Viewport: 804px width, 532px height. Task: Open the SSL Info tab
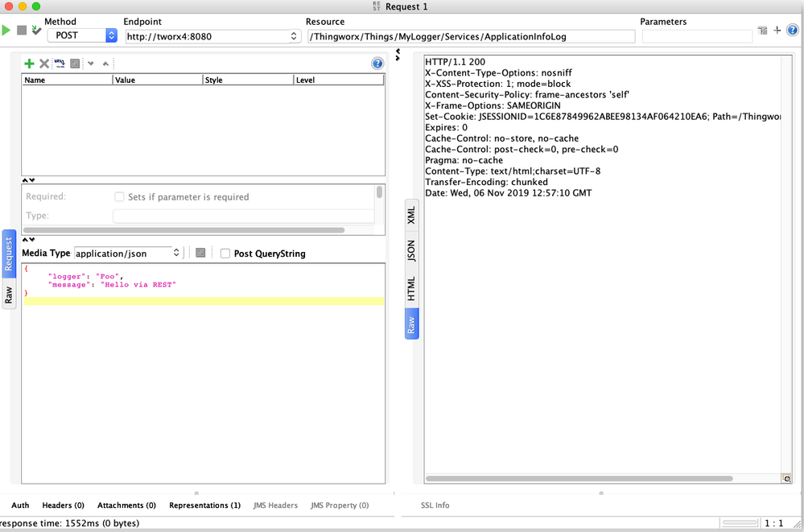[x=435, y=505]
